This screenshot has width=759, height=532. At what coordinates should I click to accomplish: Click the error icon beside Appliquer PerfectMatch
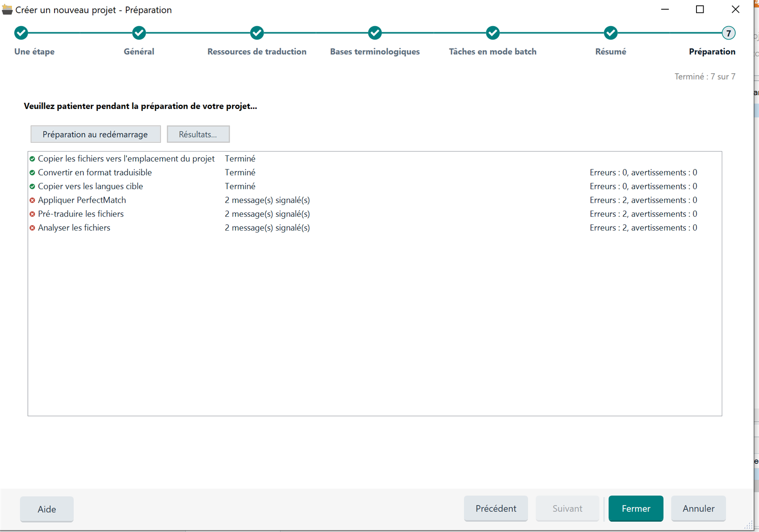tap(32, 200)
